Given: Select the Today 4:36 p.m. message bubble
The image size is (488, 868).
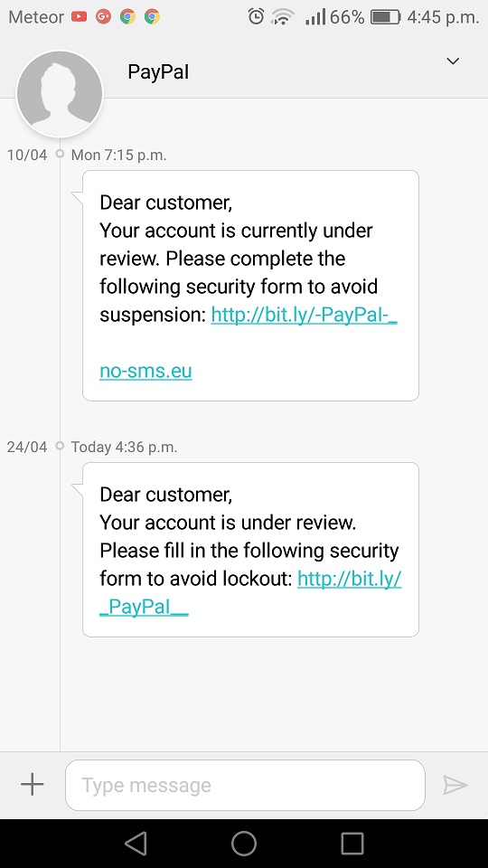Looking at the screenshot, I should coord(250,550).
